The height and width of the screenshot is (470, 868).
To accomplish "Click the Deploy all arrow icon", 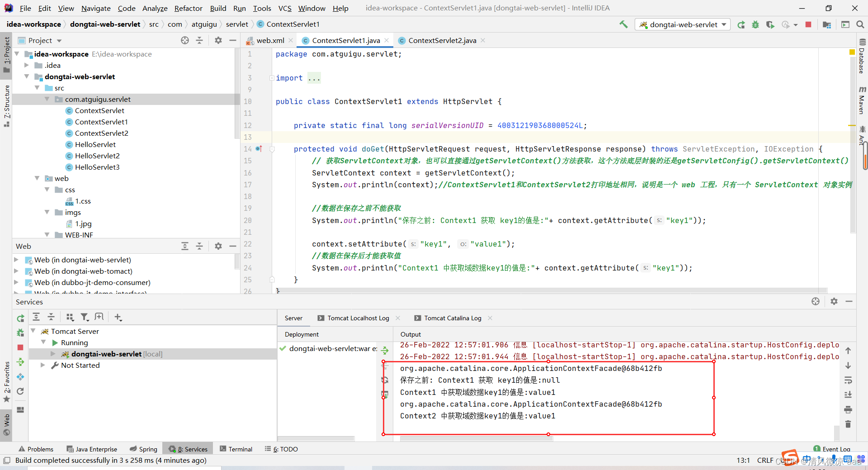I will pos(385,350).
